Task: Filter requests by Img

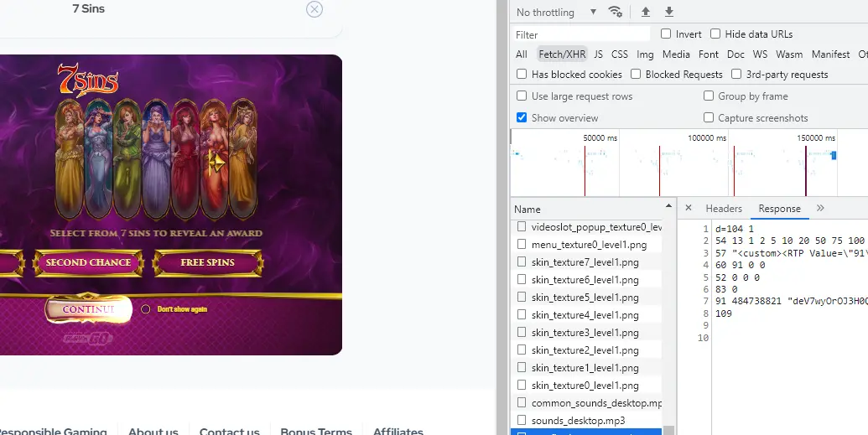Action: tap(645, 54)
